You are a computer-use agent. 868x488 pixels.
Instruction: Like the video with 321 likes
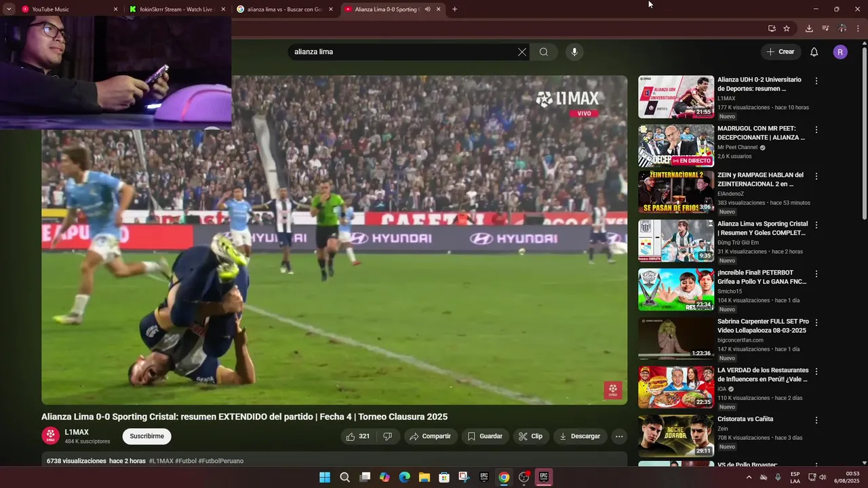point(357,436)
